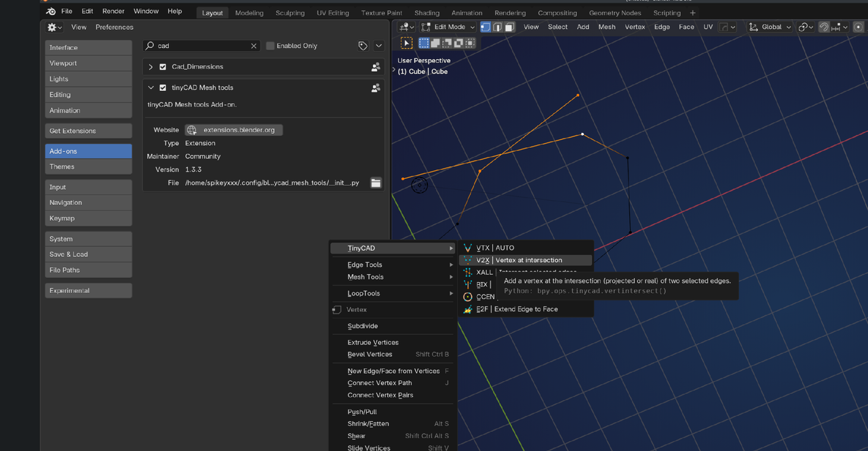Enable the Enabled Only checkbox
Screen dimensions: 868x451
271,46
